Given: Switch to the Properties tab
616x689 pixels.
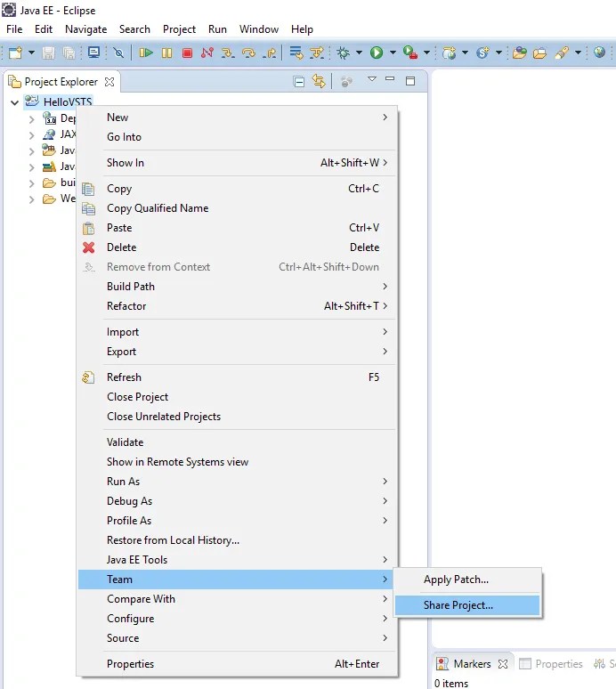Looking at the screenshot, I should 551,663.
